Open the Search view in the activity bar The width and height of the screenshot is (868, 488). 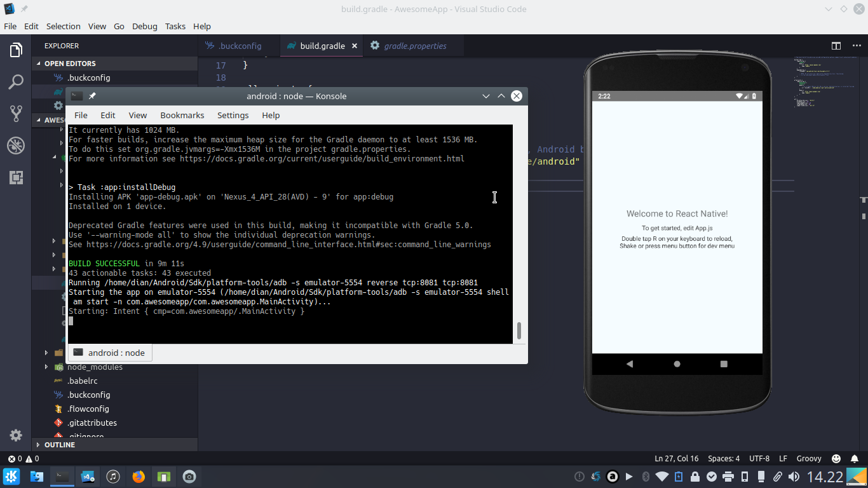point(15,81)
